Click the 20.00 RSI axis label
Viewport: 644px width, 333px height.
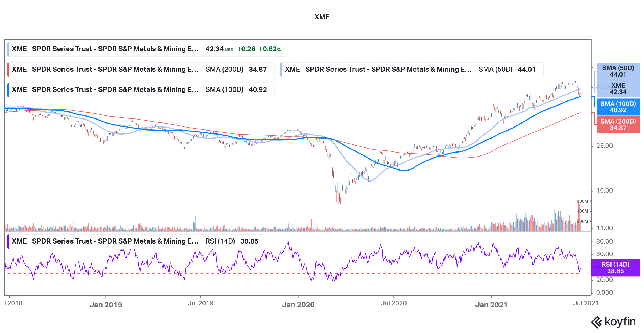point(604,280)
